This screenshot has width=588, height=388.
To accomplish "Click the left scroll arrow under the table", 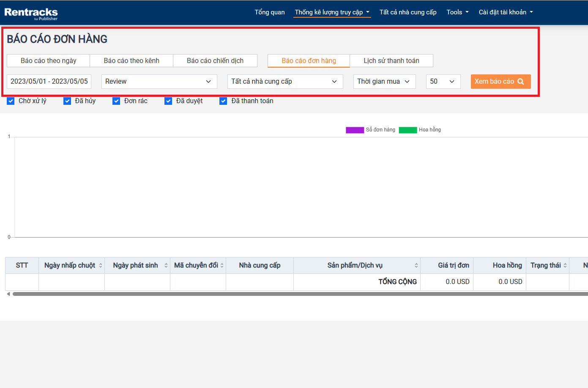I will tap(8, 294).
